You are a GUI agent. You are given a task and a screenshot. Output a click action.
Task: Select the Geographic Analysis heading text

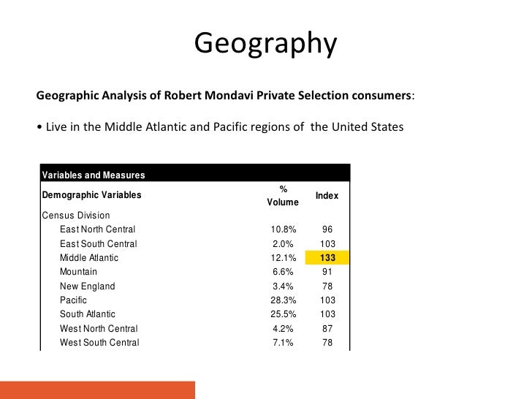tap(225, 95)
